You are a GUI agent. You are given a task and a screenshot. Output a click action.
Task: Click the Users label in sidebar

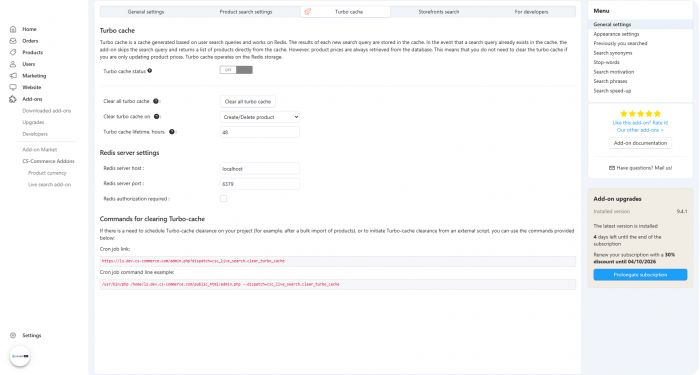click(x=29, y=64)
